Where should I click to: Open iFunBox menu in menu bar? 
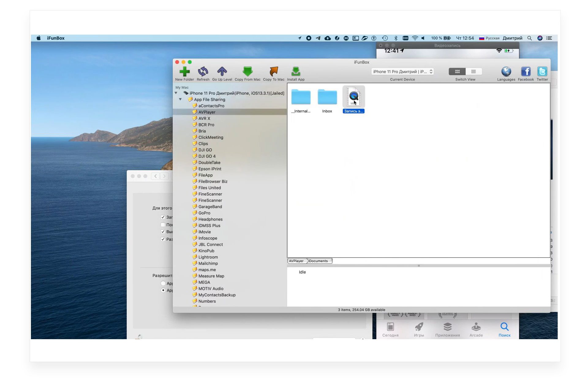click(55, 38)
